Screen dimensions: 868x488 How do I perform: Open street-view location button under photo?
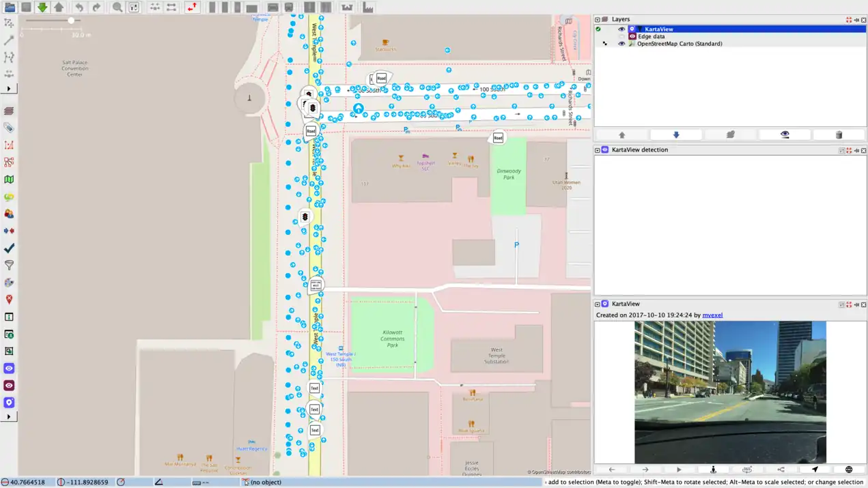[x=713, y=470]
